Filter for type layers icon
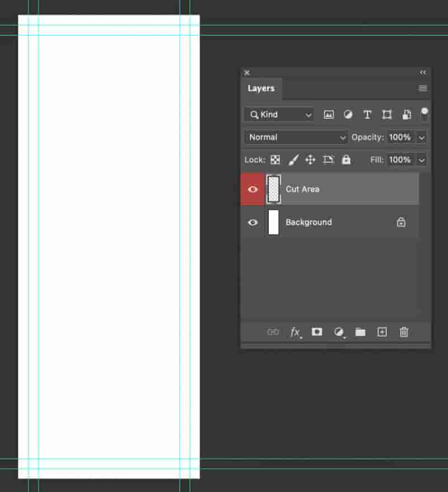This screenshot has width=448, height=492. 367,115
